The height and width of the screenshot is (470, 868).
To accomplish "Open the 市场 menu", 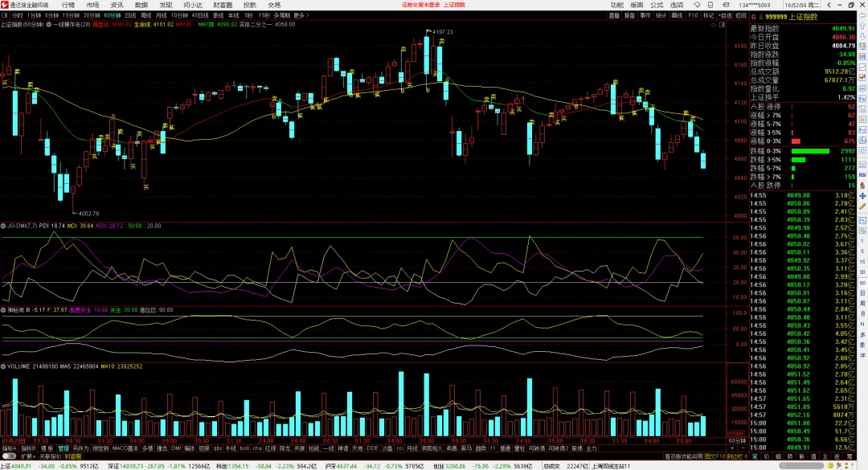I will tap(92, 5).
